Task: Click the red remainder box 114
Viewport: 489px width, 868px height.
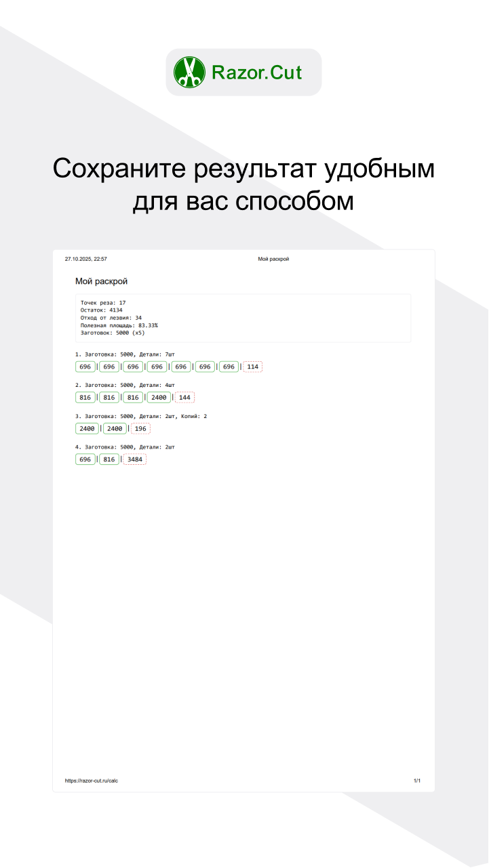Action: (x=253, y=367)
